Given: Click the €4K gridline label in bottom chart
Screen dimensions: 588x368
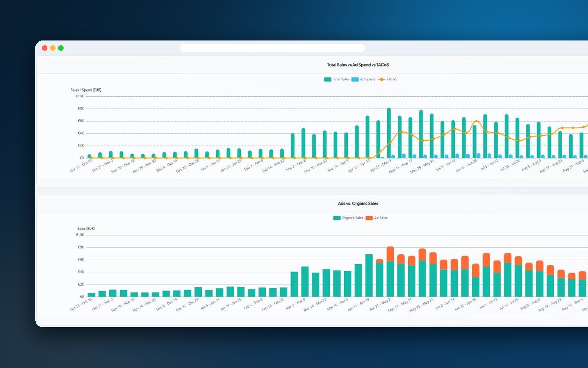Looking at the screenshot, I should [81, 272].
